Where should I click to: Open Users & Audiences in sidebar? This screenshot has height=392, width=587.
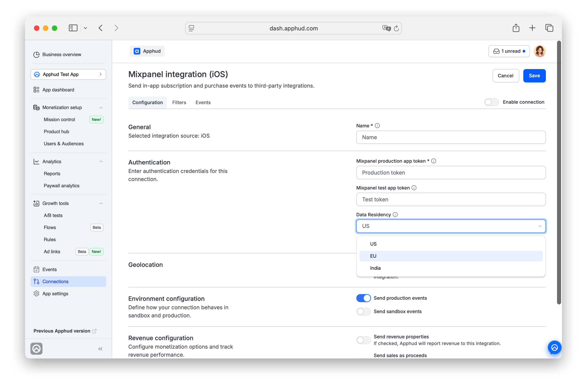point(63,144)
